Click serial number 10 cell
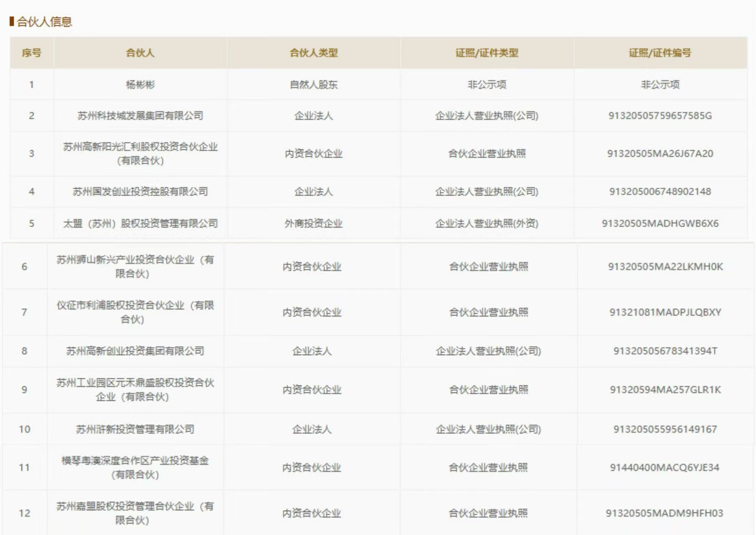The height and width of the screenshot is (535, 756). click(25, 429)
